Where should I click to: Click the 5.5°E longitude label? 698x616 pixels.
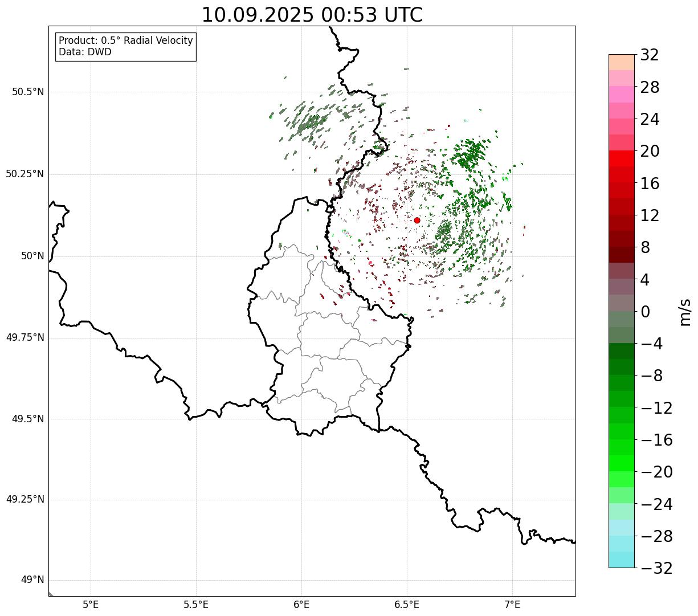click(x=196, y=605)
